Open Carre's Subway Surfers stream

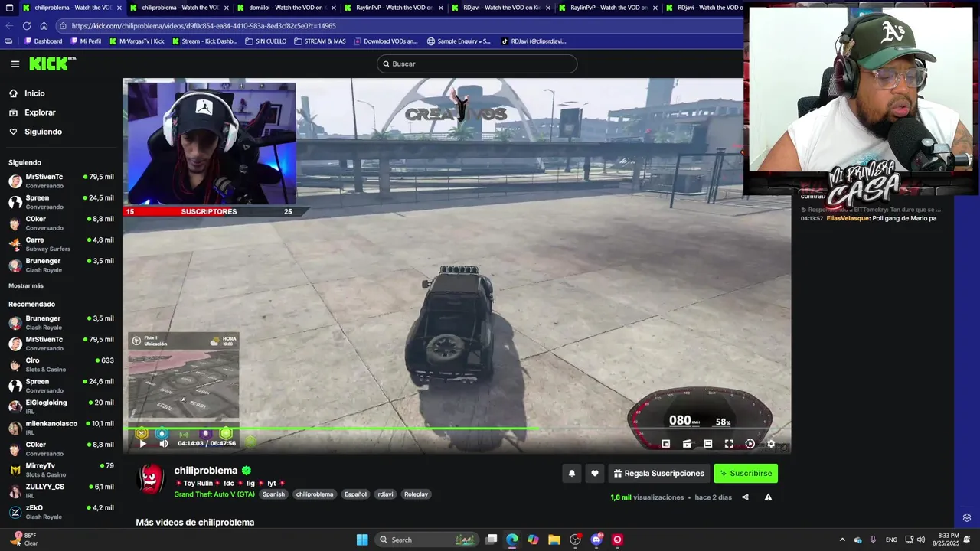[x=61, y=244]
